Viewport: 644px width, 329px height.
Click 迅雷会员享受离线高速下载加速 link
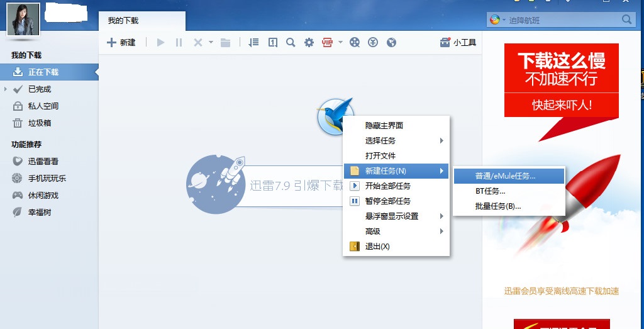pyautogui.click(x=562, y=291)
